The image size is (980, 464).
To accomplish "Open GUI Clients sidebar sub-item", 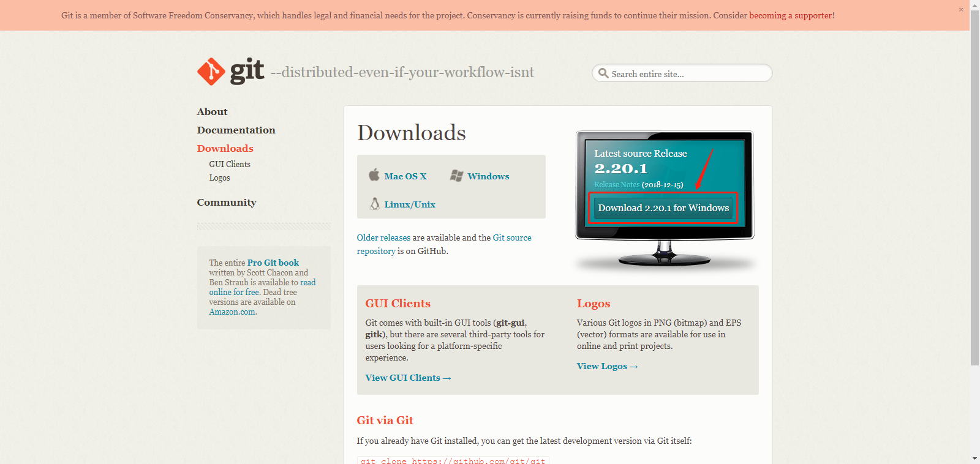I will [x=230, y=164].
